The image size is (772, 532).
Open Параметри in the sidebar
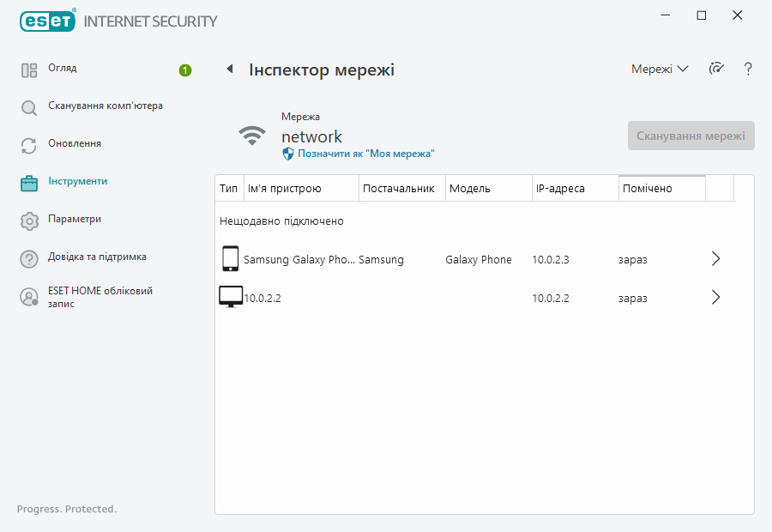point(75,220)
